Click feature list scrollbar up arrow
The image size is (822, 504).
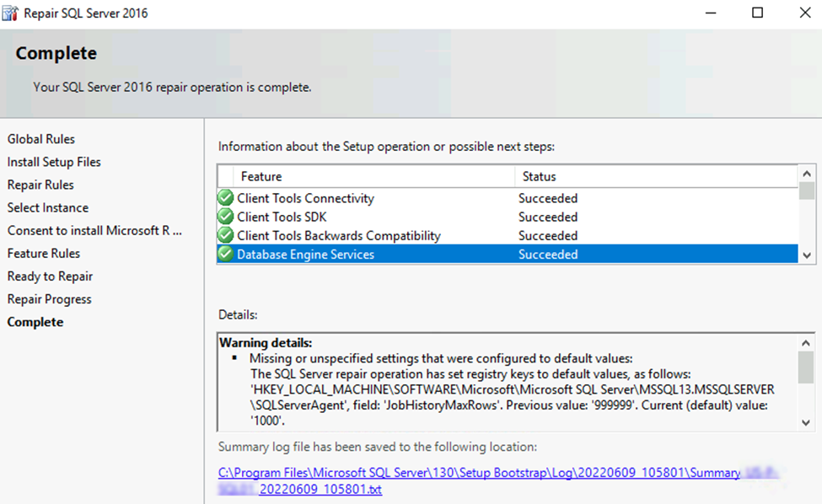807,174
